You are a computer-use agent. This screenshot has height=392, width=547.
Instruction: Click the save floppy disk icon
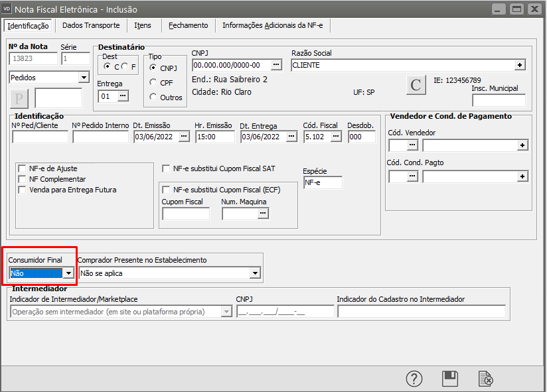(x=450, y=378)
